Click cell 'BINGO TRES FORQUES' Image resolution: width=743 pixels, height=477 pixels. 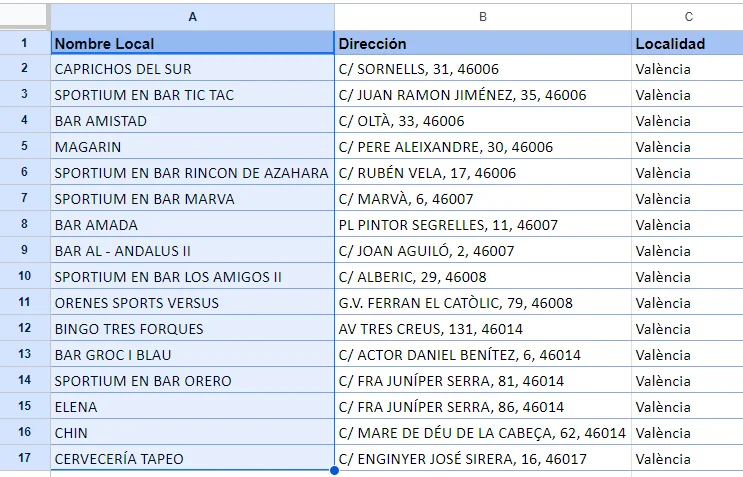[x=192, y=329]
